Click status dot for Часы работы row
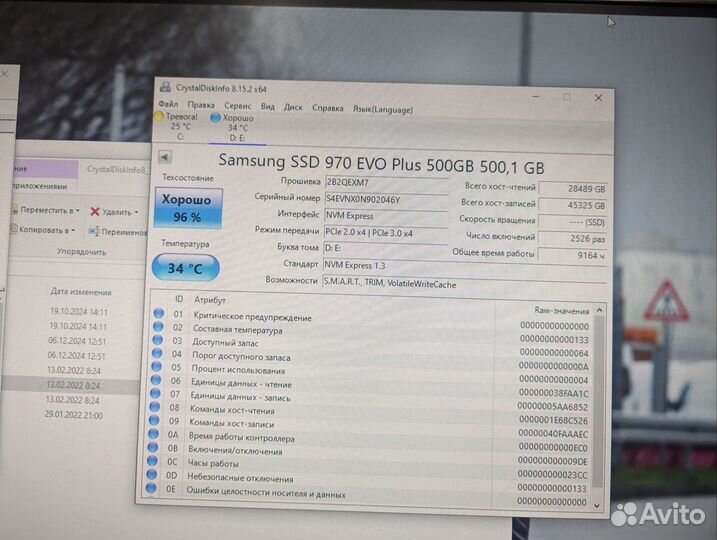 [152, 460]
